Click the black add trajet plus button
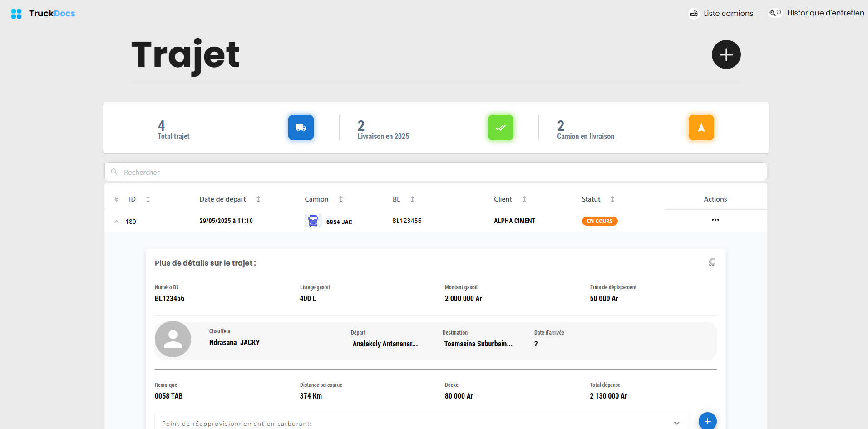Image resolution: width=868 pixels, height=429 pixels. click(726, 54)
